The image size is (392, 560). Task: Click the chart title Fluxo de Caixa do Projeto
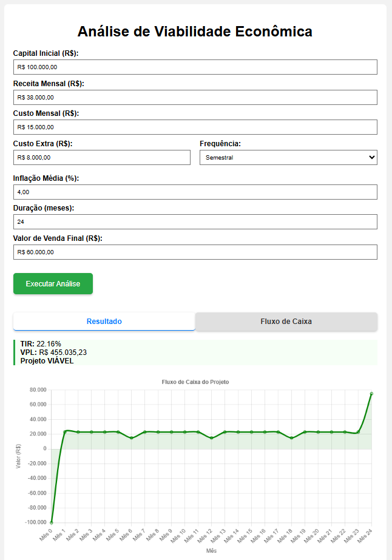coord(195,382)
